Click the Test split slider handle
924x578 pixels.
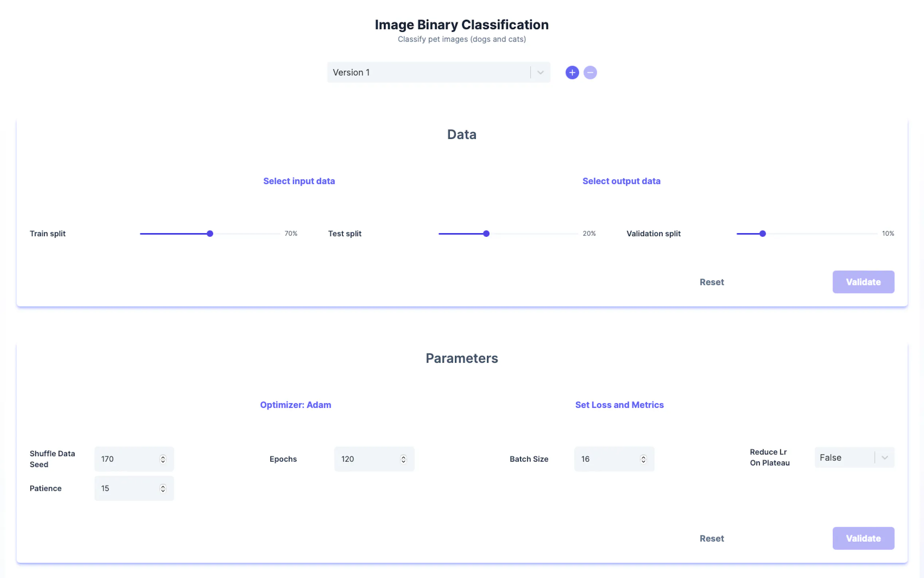(x=486, y=234)
